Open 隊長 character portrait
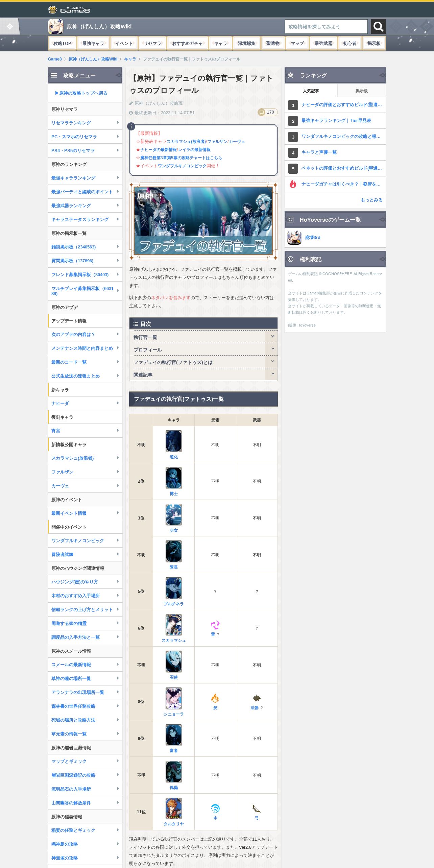 click(x=174, y=551)
